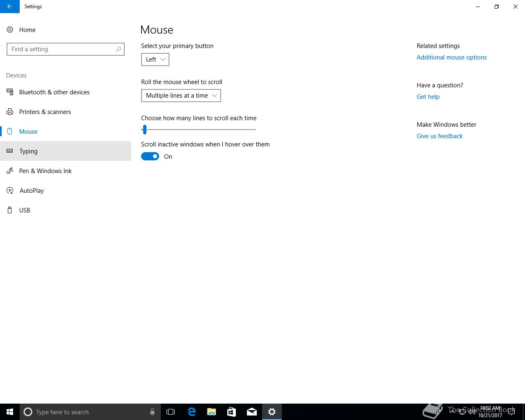Viewport: 525px width, 420px height.
Task: Click the Give us feedback link
Action: point(440,136)
